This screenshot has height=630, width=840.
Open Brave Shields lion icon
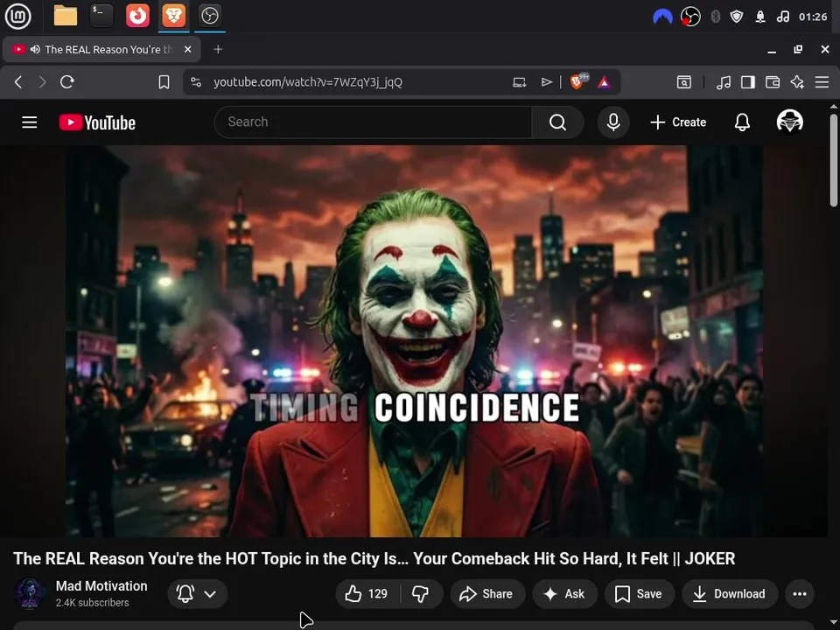(578, 82)
